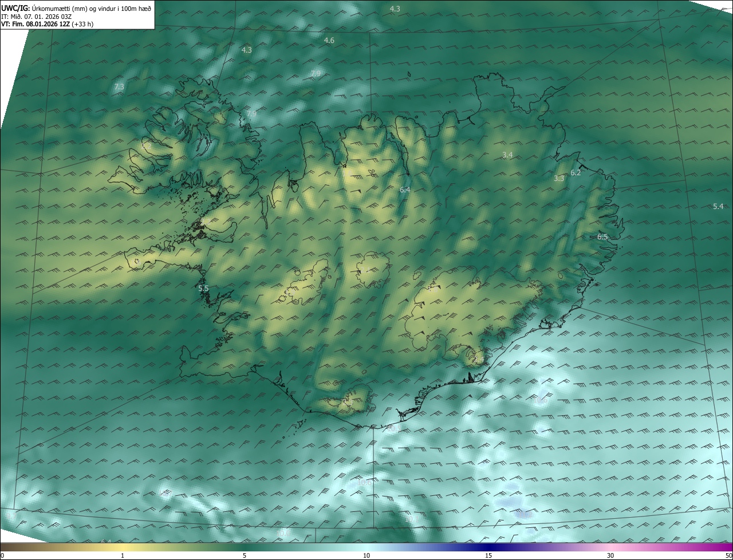Click the 3.3 precipitation value label

coord(559,179)
